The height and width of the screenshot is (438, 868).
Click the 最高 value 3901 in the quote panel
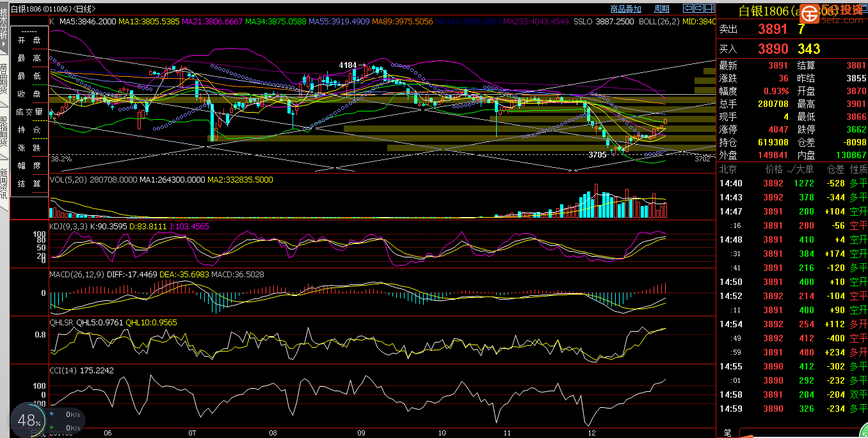tap(856, 104)
